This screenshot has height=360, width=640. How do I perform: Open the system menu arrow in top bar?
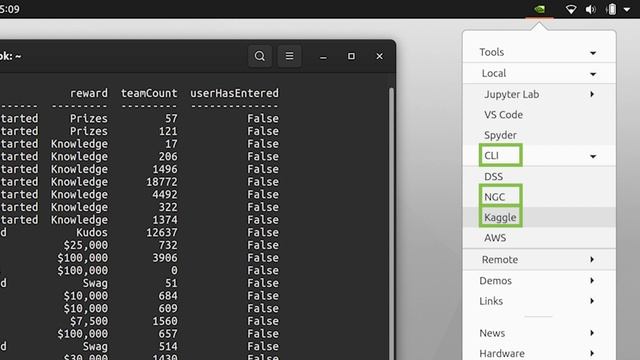point(627,9)
